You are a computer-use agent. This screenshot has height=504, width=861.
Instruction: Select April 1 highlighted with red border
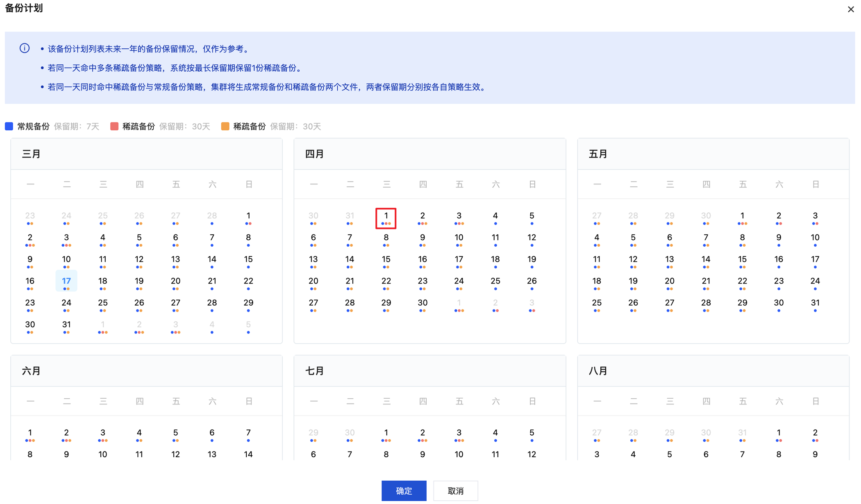point(386,218)
